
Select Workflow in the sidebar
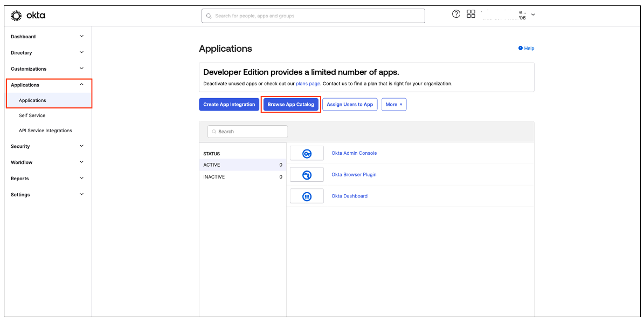click(x=22, y=162)
